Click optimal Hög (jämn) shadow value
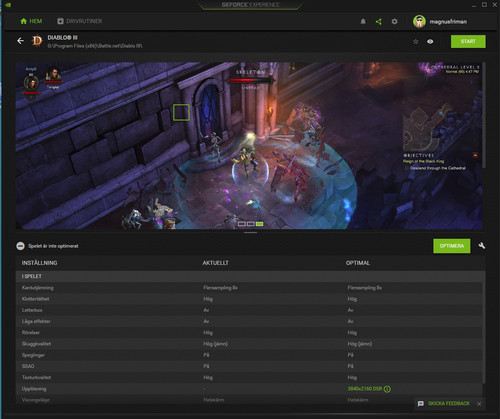The height and width of the screenshot is (419, 500). [359, 344]
